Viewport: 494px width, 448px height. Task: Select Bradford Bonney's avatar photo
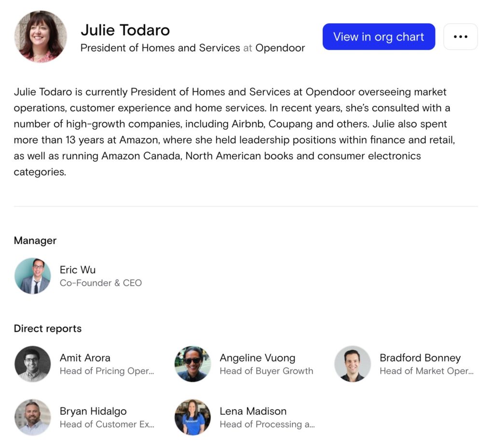pos(353,364)
